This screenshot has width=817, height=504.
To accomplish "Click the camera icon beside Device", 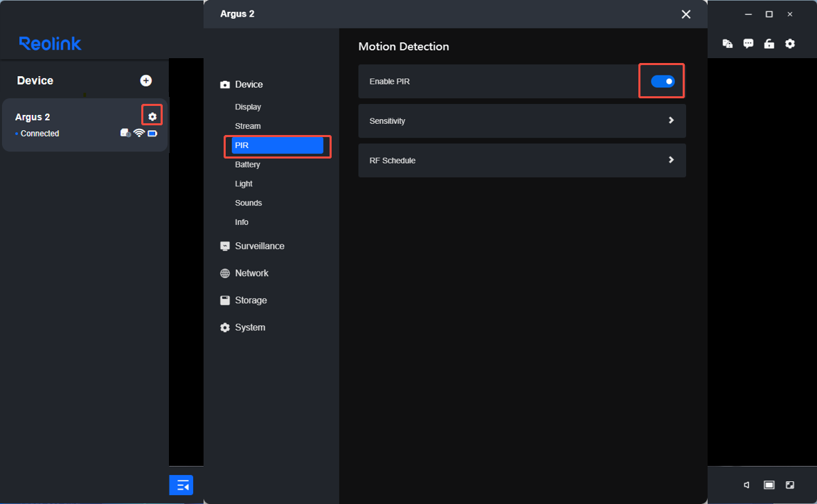I will coord(225,84).
